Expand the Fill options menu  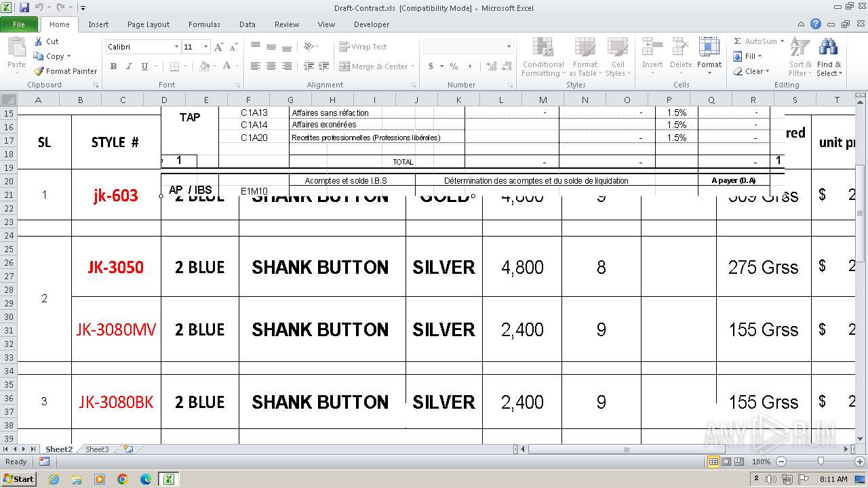(x=748, y=56)
